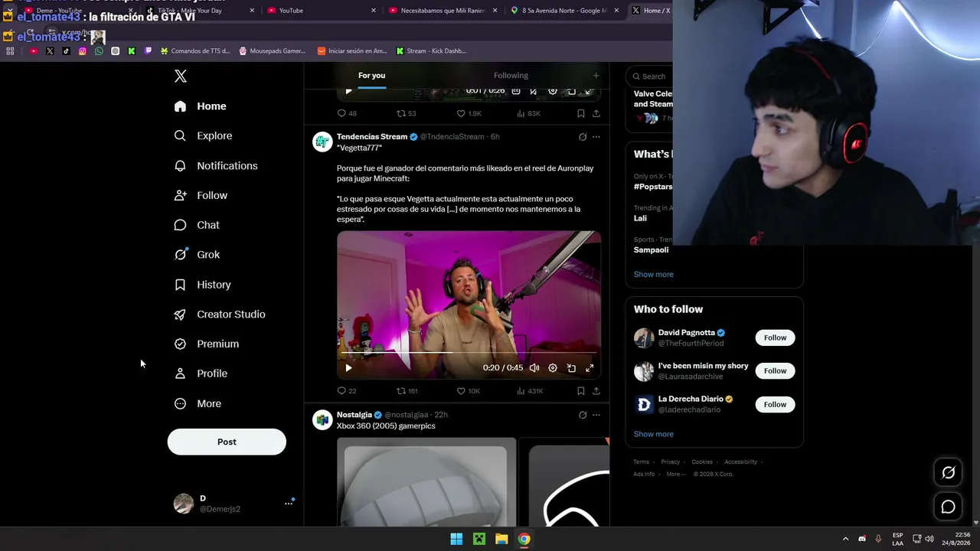Viewport: 980px width, 551px height.
Task: Repost the post with 53 reposts
Action: tap(406, 113)
